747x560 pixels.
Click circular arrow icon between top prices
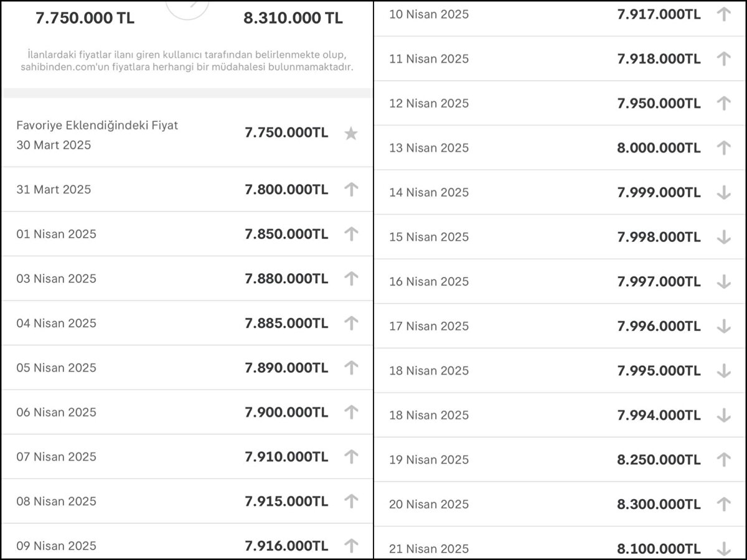[x=188, y=7]
